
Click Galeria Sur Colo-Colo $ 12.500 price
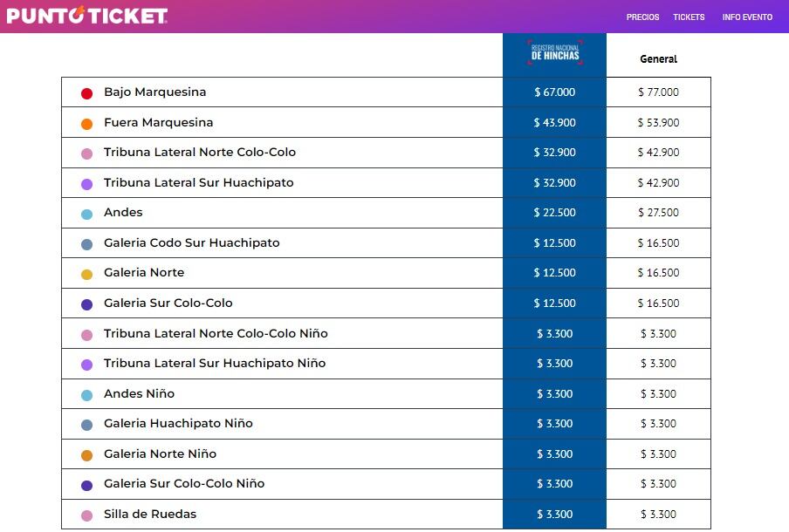point(554,303)
